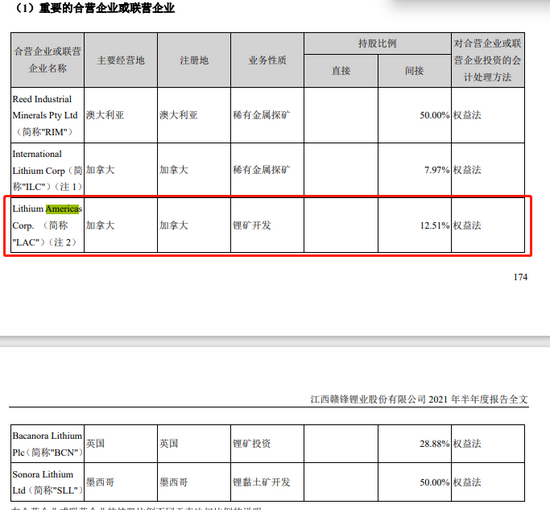Select the 会计处理方法 column header
Image resolution: width=550 pixels, height=510 pixels.
(x=488, y=60)
